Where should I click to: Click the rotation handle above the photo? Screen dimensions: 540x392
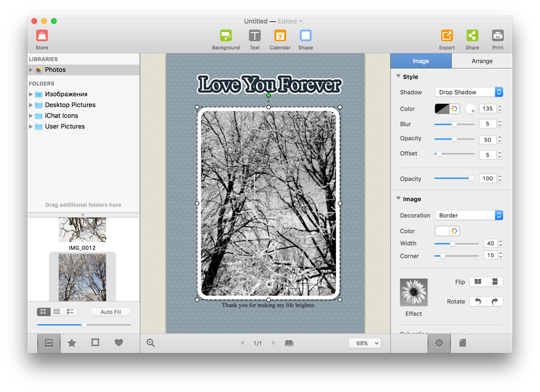268,95
